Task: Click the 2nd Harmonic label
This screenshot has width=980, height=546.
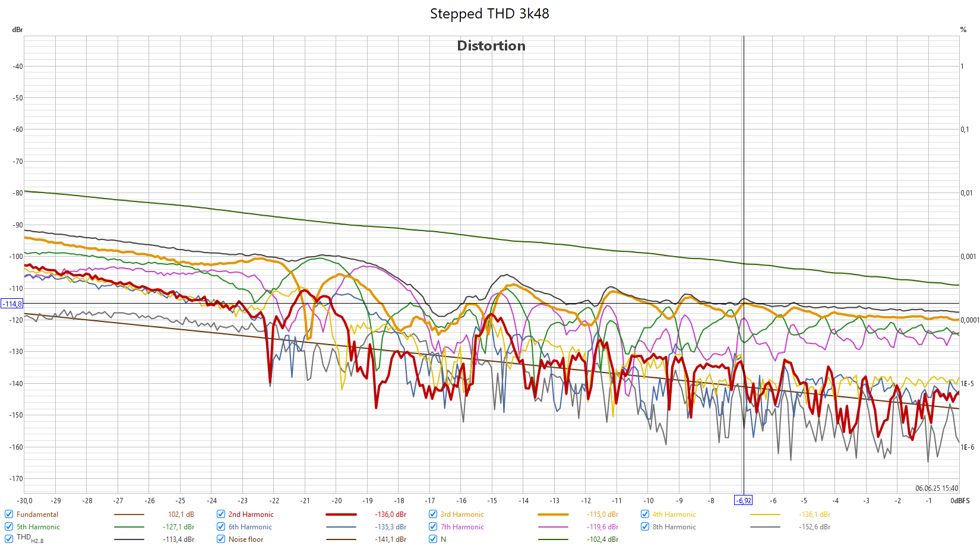Action: 251,515
